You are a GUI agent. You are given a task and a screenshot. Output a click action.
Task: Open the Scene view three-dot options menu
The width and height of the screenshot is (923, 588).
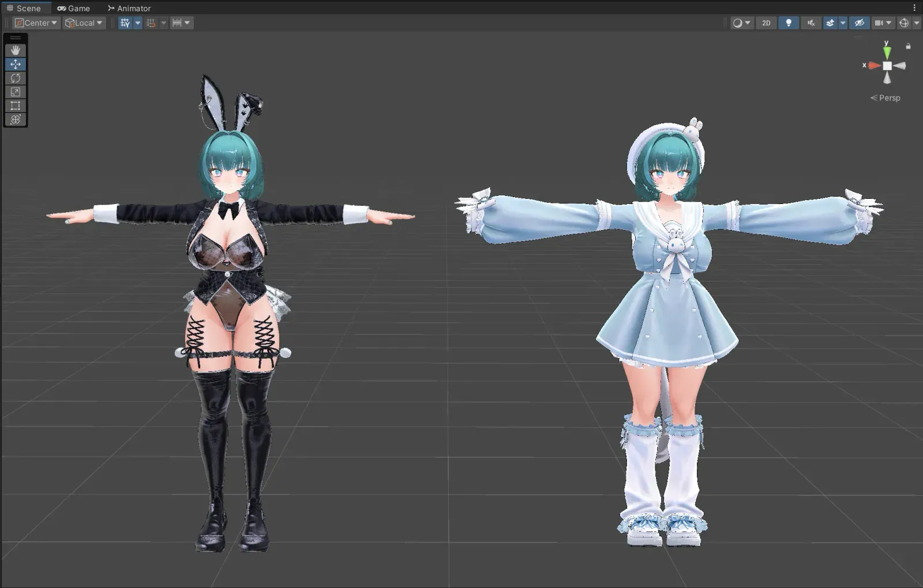[914, 8]
